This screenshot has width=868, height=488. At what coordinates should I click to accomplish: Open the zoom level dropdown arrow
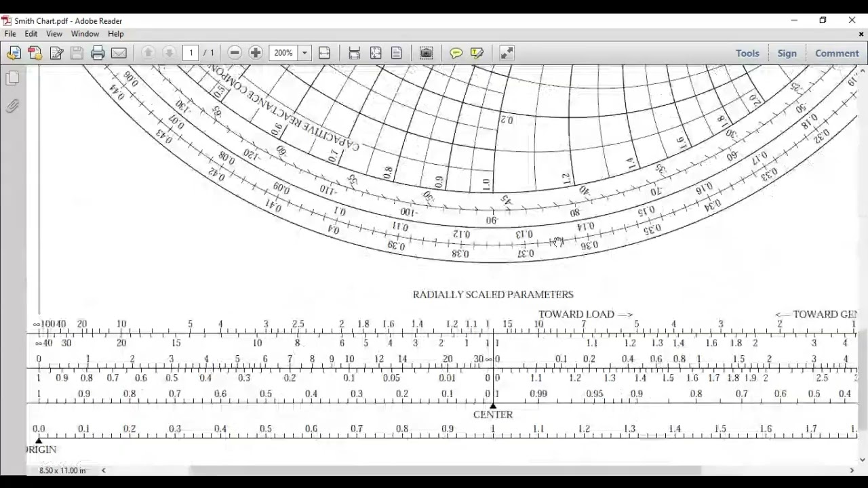pyautogui.click(x=304, y=53)
